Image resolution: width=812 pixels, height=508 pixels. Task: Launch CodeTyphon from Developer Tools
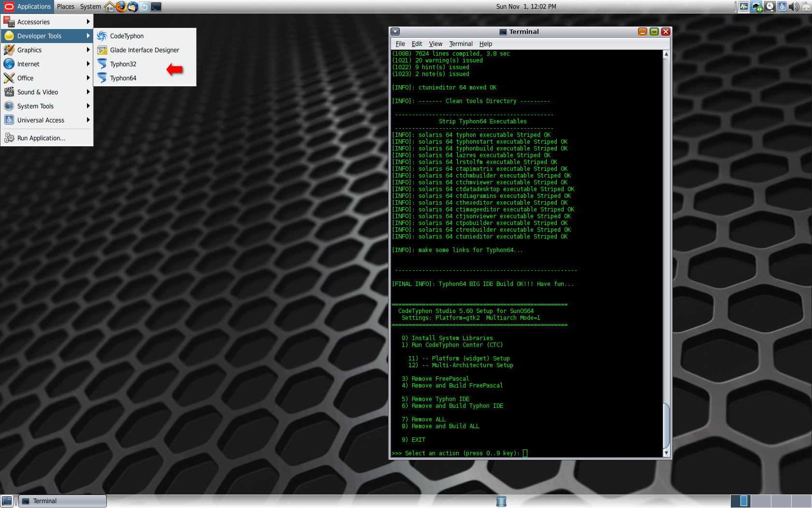coord(145,36)
